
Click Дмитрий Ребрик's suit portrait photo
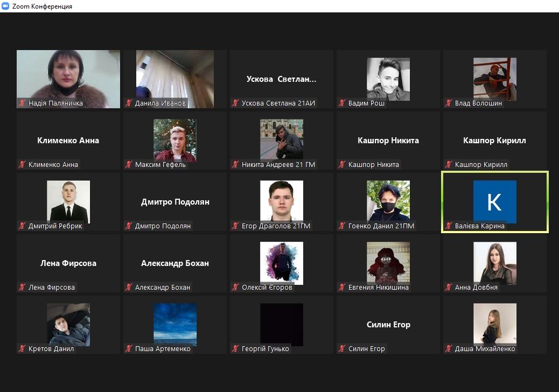[x=68, y=202]
